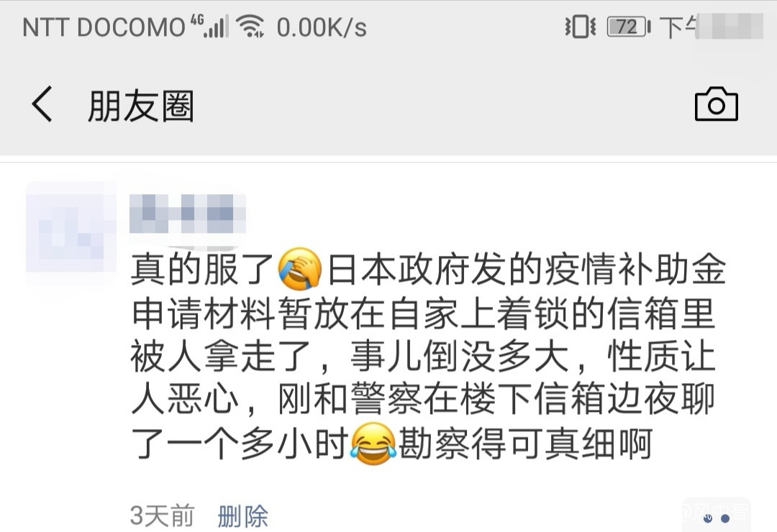Tap the tears-of-joy emoji before 勘察
Screen dimensions: 777x532
(373, 444)
